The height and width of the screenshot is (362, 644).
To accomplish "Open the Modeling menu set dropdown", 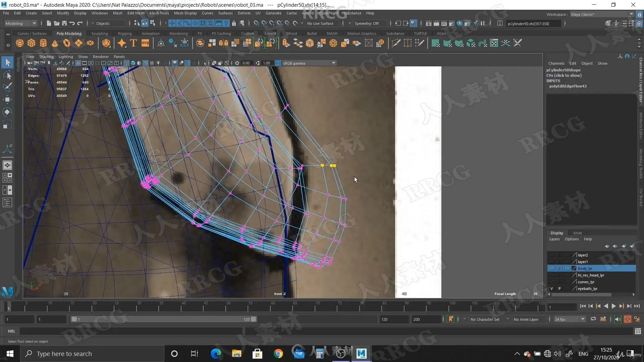I will point(21,23).
